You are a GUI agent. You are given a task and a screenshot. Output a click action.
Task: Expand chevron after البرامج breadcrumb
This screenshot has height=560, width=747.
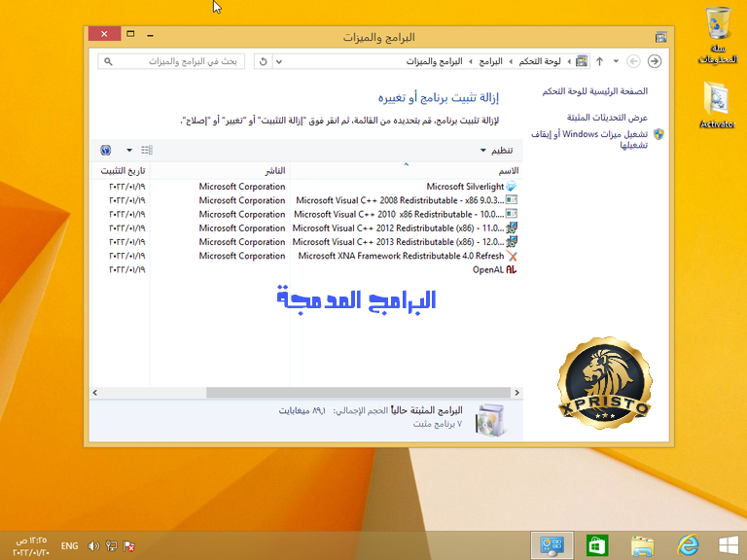pyautogui.click(x=471, y=61)
